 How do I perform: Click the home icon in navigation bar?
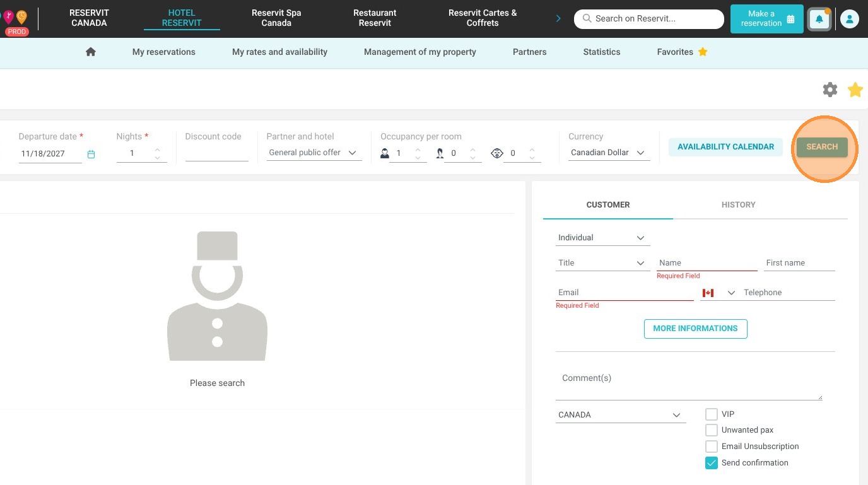point(91,52)
